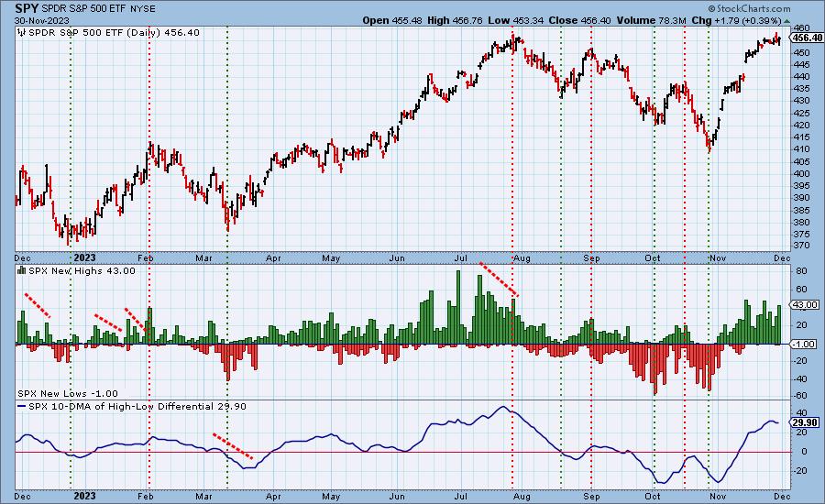Click the Mar label on the bottom date axis
The width and height of the screenshot is (825, 504).
203,496
